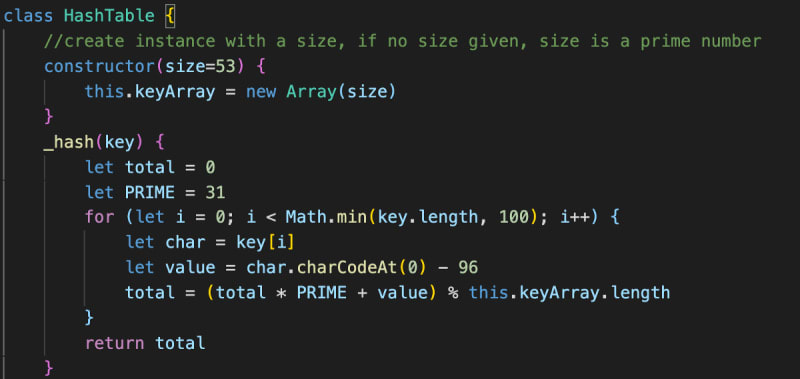800x379 pixels.
Task: Click the return keyword
Action: pyautogui.click(x=115, y=343)
